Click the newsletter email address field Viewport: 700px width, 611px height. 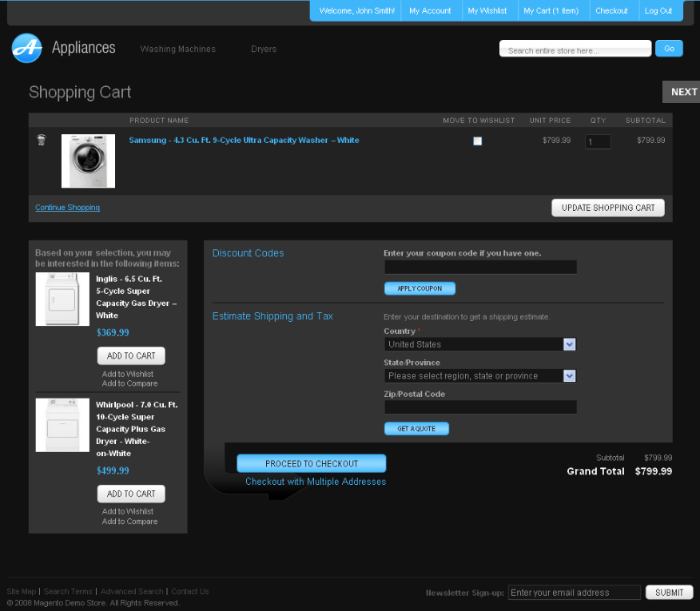coord(574,593)
